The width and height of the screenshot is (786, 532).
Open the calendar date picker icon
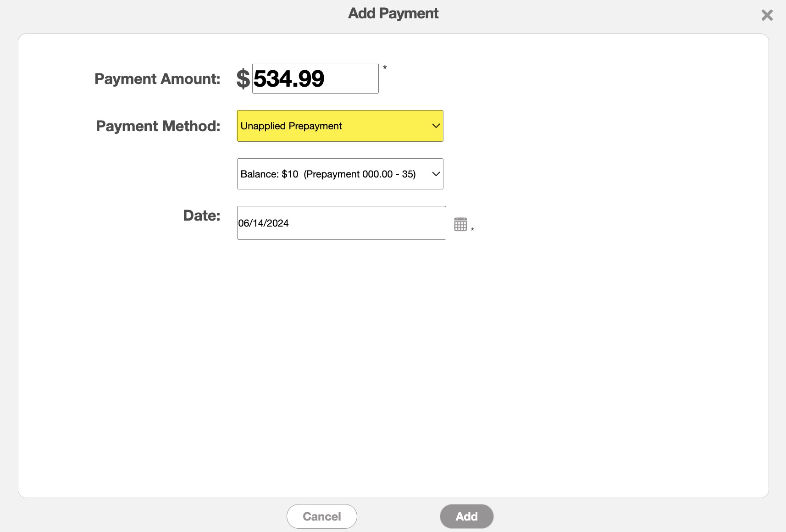pyautogui.click(x=460, y=224)
